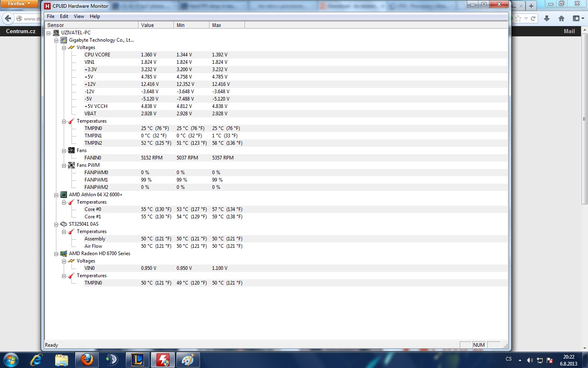Launch Internet Explorer from taskbar
Image resolution: width=588 pixels, height=368 pixels.
36,360
